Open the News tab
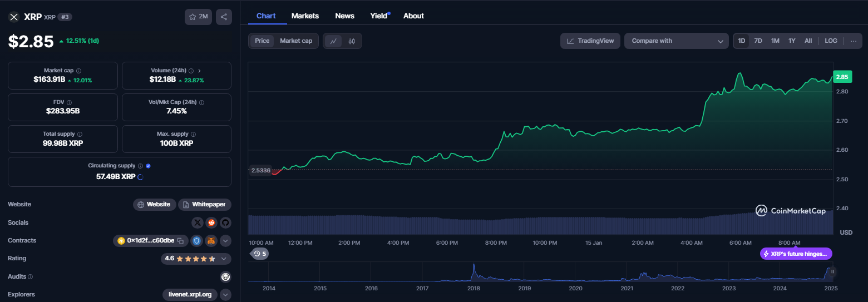 tap(344, 16)
